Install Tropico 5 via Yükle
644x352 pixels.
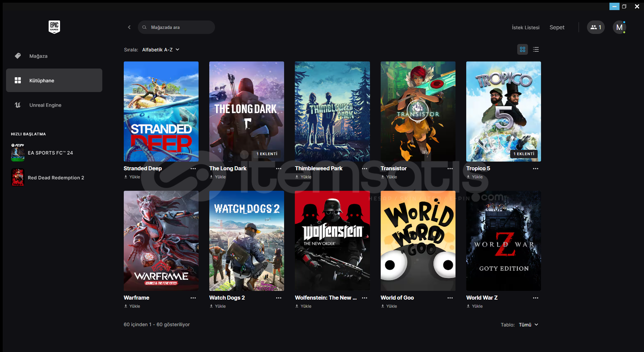tap(475, 177)
